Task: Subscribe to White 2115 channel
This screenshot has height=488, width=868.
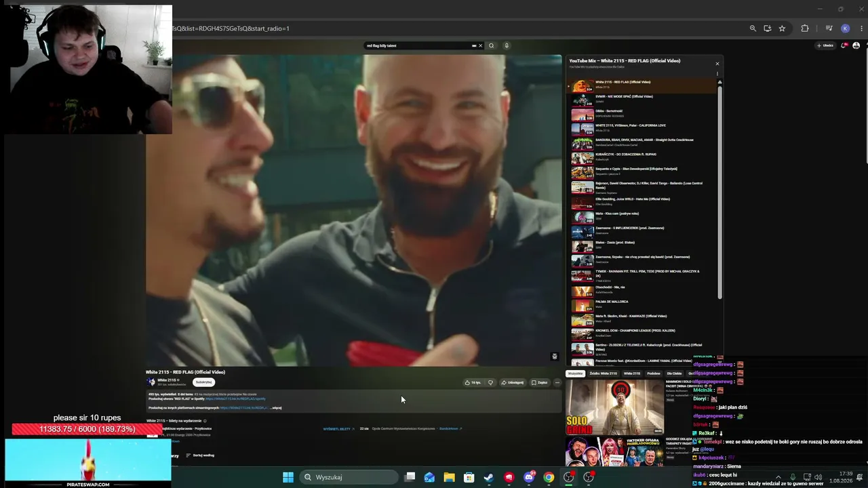Action: [x=203, y=382]
